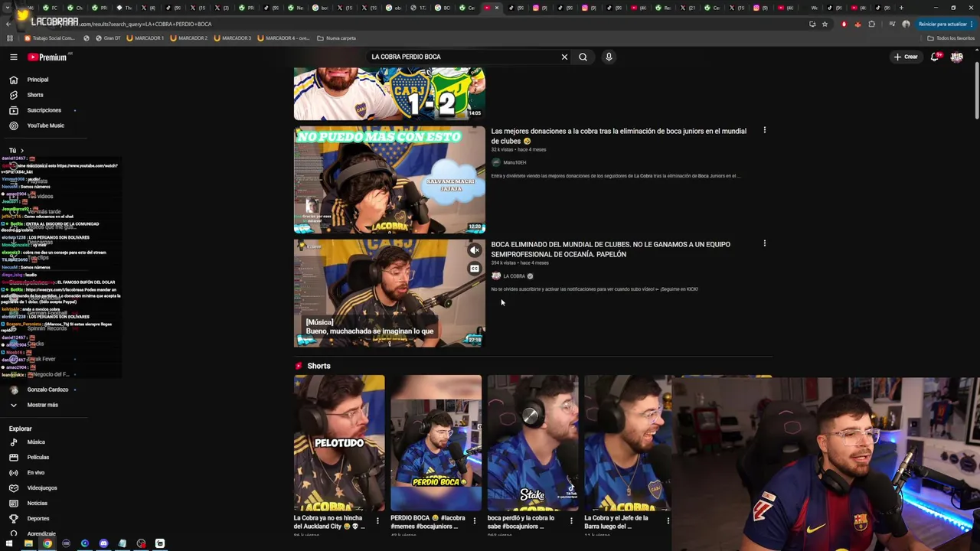The height and width of the screenshot is (551, 980).
Task: Open the Gran DT bookmark
Action: click(x=109, y=37)
